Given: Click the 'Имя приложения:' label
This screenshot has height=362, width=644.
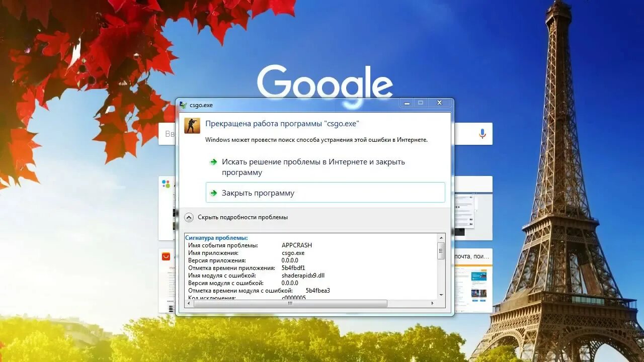Looking at the screenshot, I should [213, 253].
